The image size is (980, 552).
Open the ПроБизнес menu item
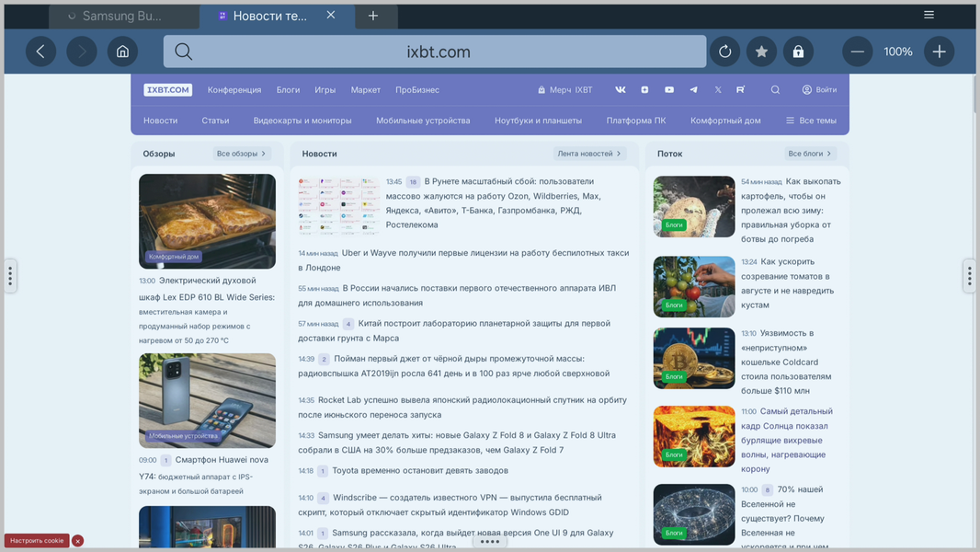click(416, 89)
